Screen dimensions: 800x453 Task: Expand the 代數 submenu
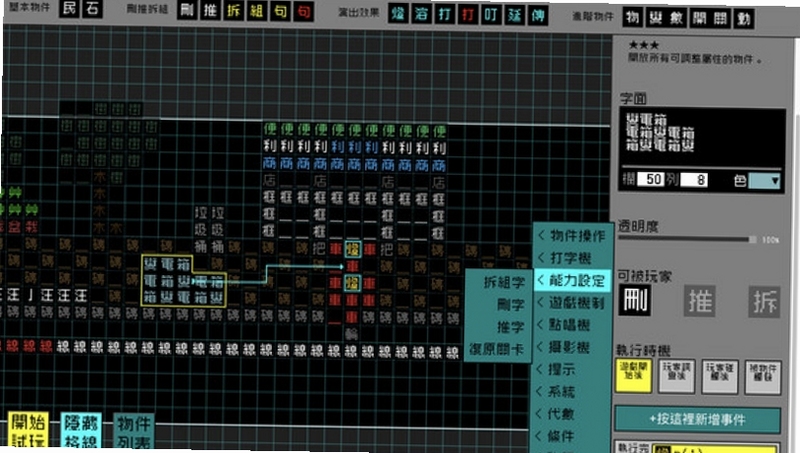pos(571,414)
